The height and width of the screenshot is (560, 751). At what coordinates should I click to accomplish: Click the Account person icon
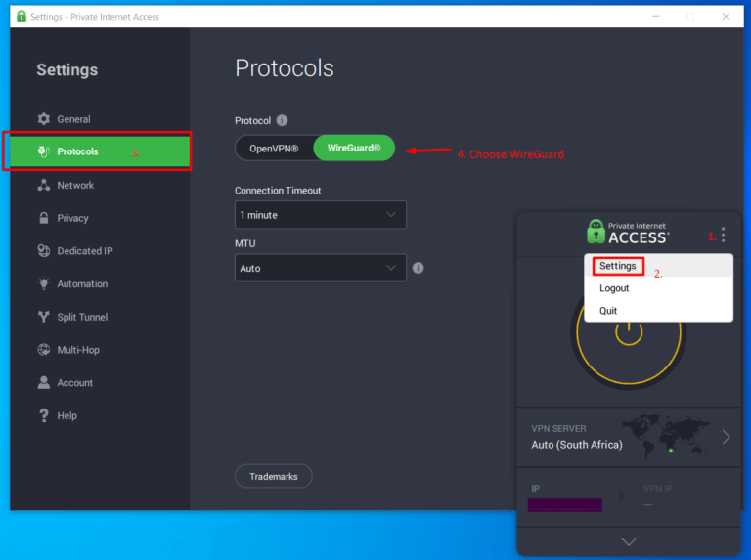(44, 382)
